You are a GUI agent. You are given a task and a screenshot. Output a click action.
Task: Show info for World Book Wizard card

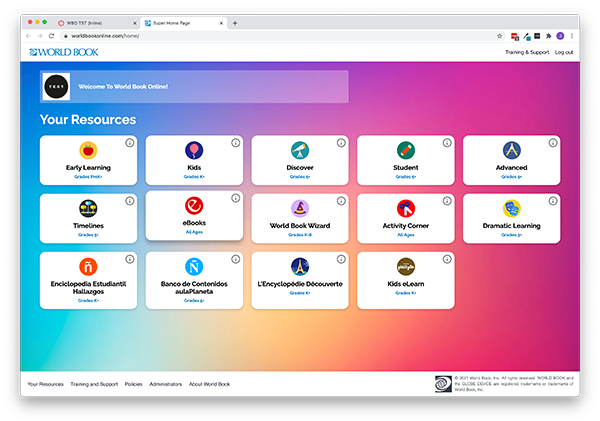(341, 201)
